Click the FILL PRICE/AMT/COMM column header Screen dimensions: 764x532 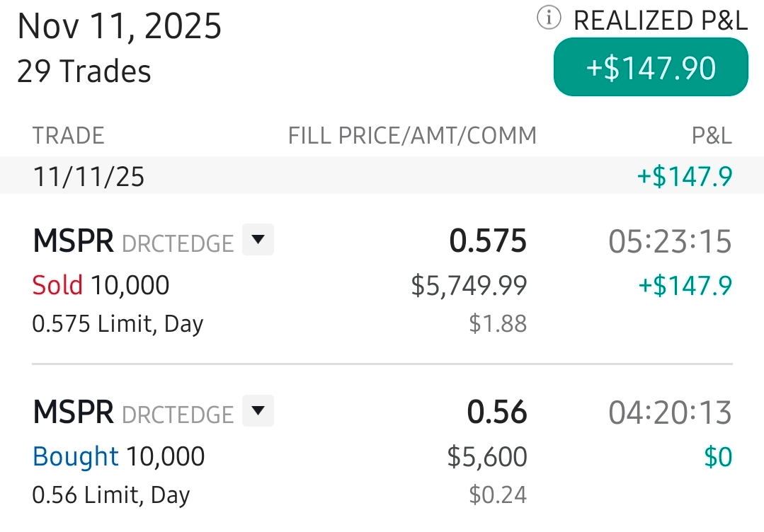(412, 135)
